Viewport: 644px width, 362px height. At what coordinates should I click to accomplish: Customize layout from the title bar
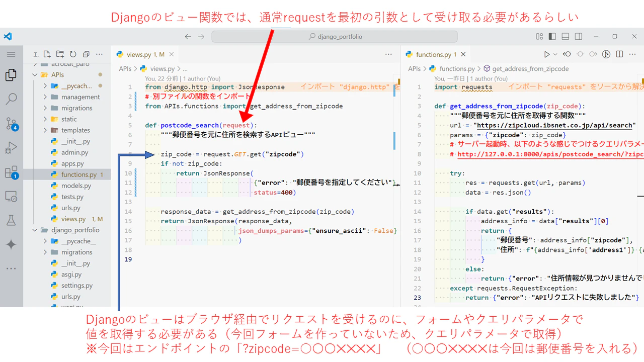[x=539, y=37]
